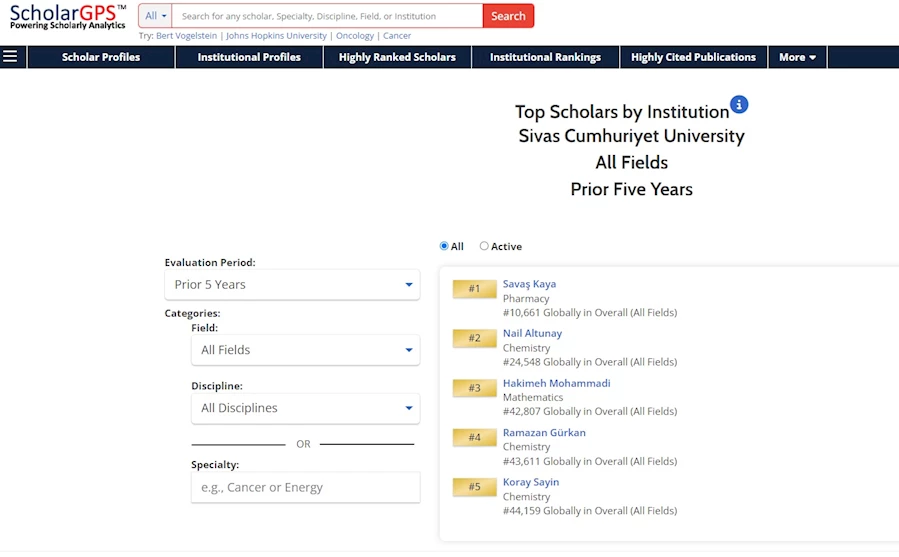899x557 pixels.
Task: Click the #5 gold rank badge
Action: click(x=474, y=487)
